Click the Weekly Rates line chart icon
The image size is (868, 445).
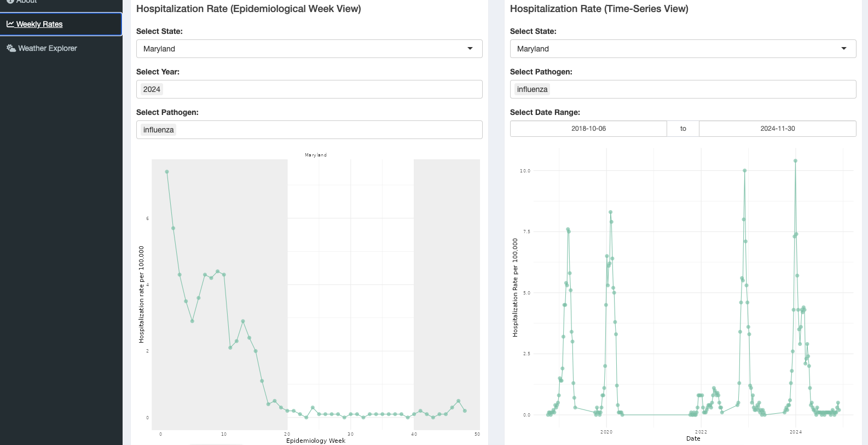point(10,24)
